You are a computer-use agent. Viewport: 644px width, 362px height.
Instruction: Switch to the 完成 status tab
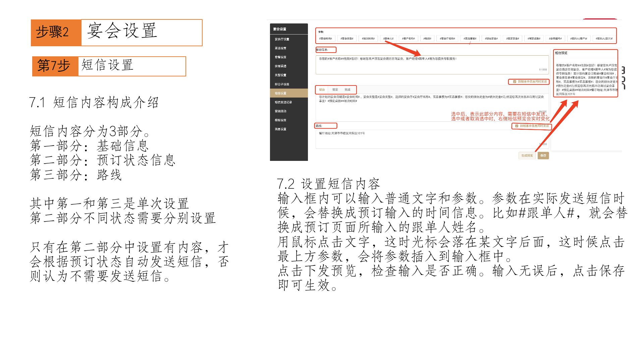point(347,90)
